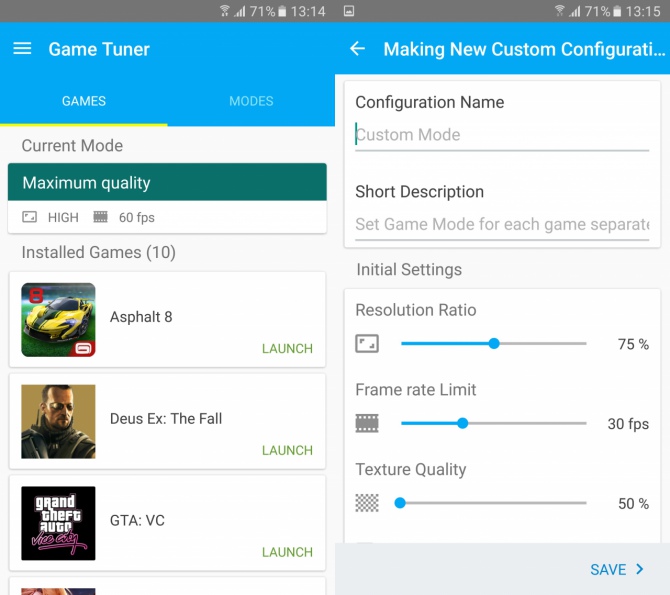Click the left battery icon in status bar
This screenshot has width=670, height=595.
click(282, 11)
